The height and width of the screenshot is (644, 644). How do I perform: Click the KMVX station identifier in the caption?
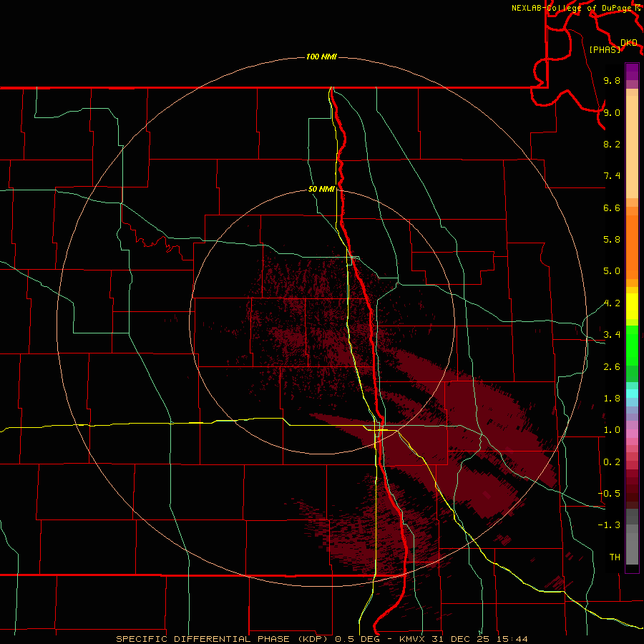412,639
